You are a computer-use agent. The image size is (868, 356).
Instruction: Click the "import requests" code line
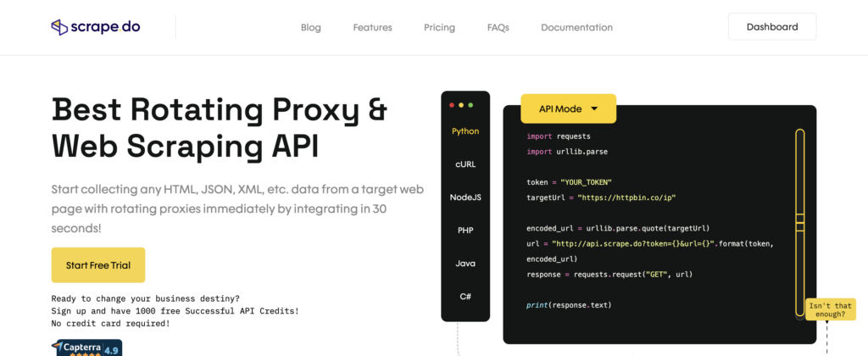[559, 136]
